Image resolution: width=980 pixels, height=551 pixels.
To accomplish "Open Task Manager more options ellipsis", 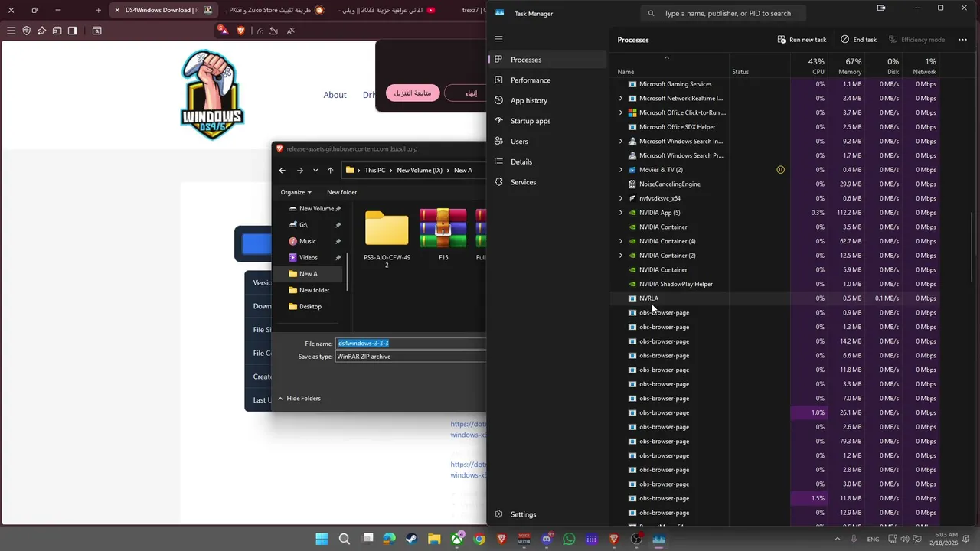I will coord(962,40).
